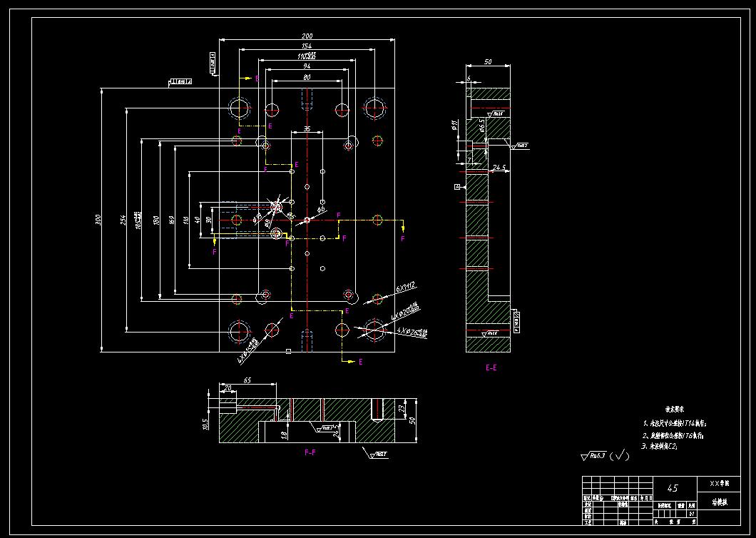
Task: Click the 35 dimension near the centerline
Action: point(307,129)
